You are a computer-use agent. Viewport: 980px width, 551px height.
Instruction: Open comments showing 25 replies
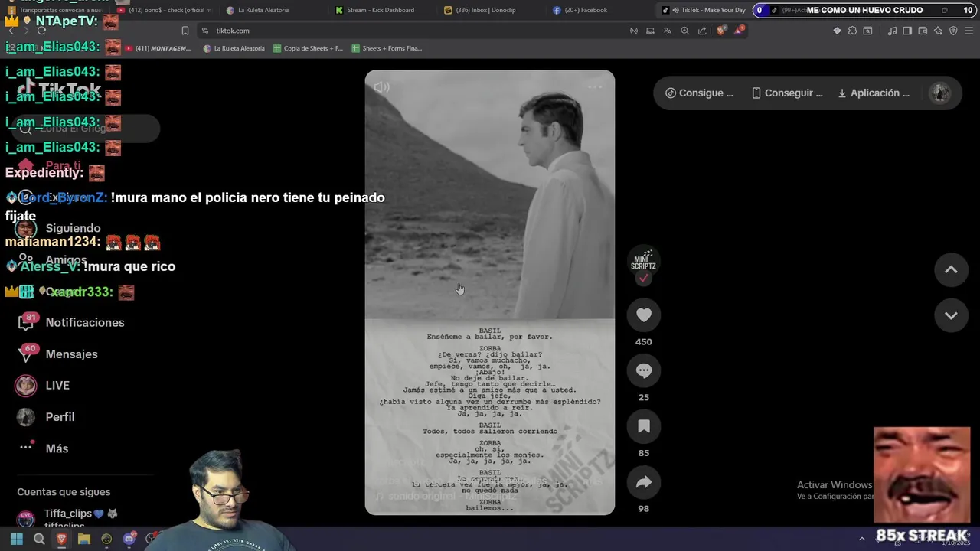[644, 371]
